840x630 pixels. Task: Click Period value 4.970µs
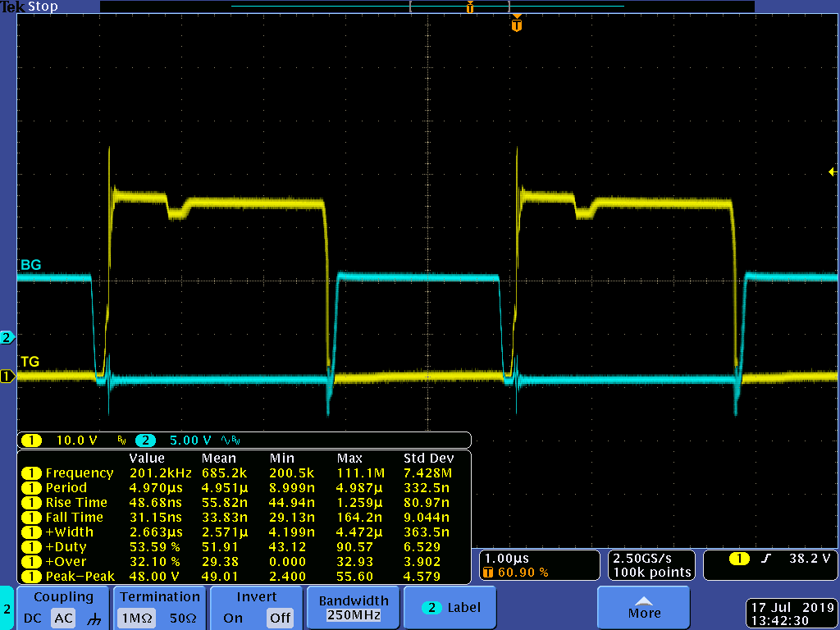pos(156,488)
